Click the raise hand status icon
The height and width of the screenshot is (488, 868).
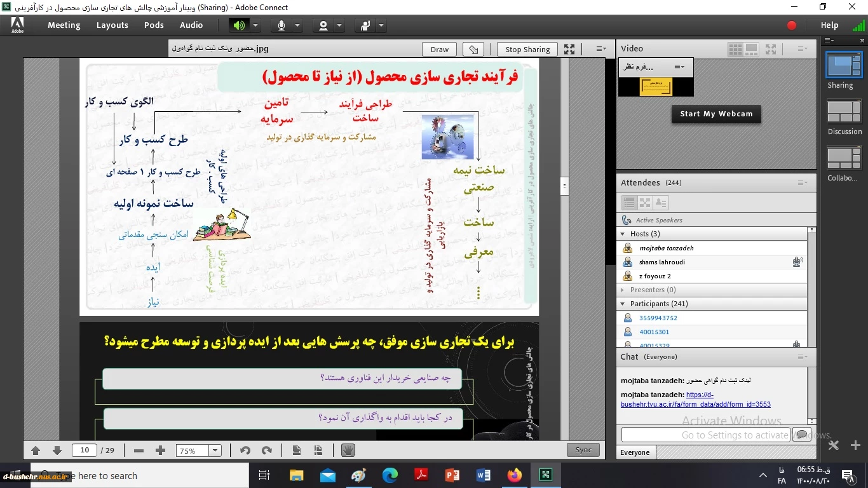click(365, 25)
